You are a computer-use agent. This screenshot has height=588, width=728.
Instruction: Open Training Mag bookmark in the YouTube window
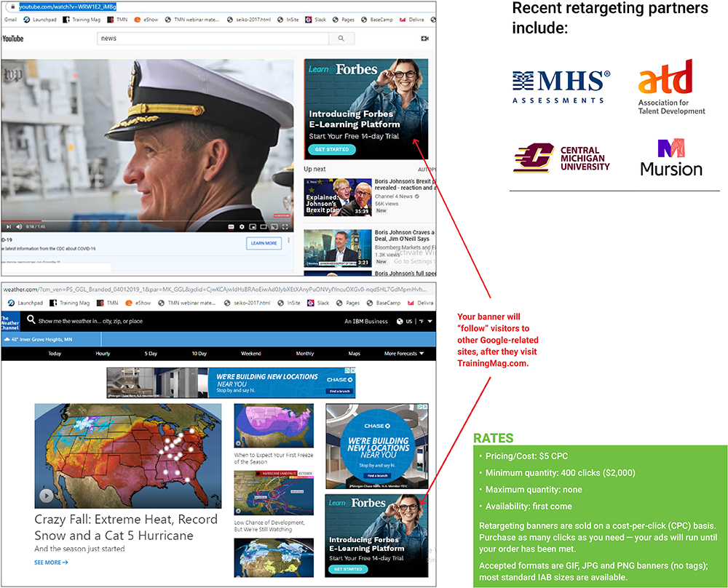pyautogui.click(x=82, y=20)
